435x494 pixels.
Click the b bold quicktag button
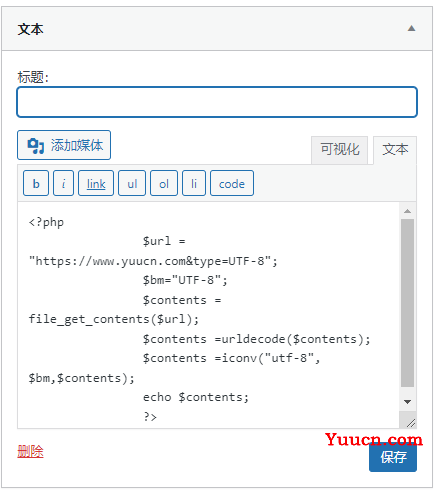(36, 183)
